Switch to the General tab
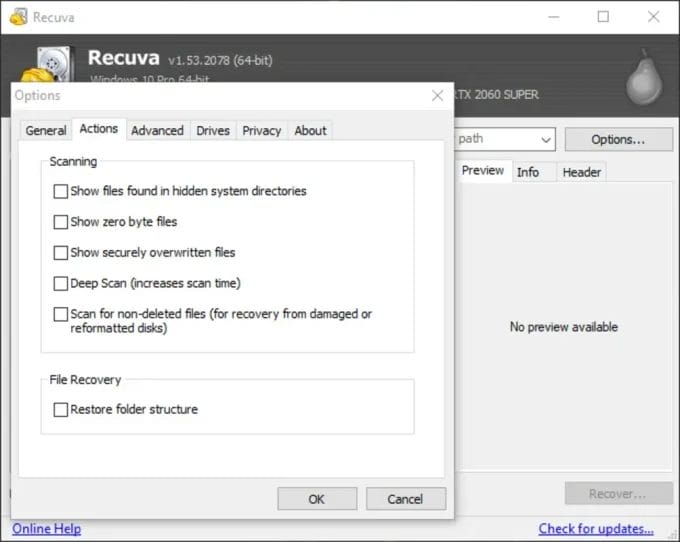Viewport: 680px width, 542px height. (x=46, y=131)
